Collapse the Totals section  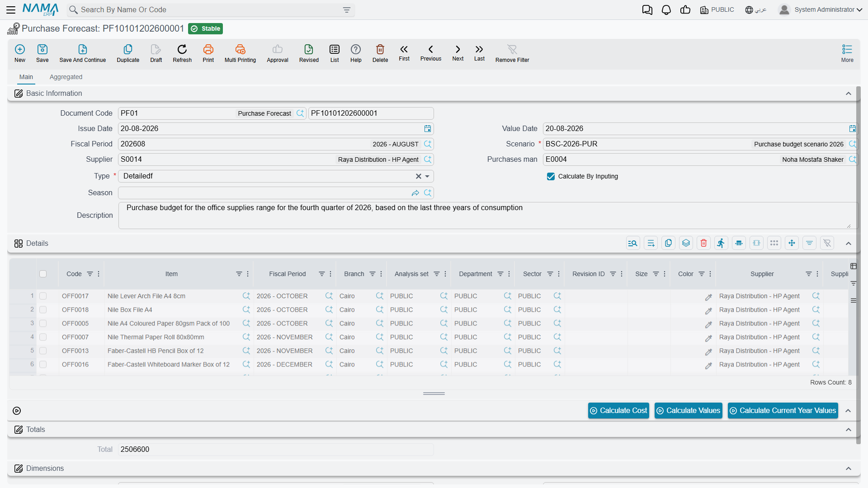[849, 430]
